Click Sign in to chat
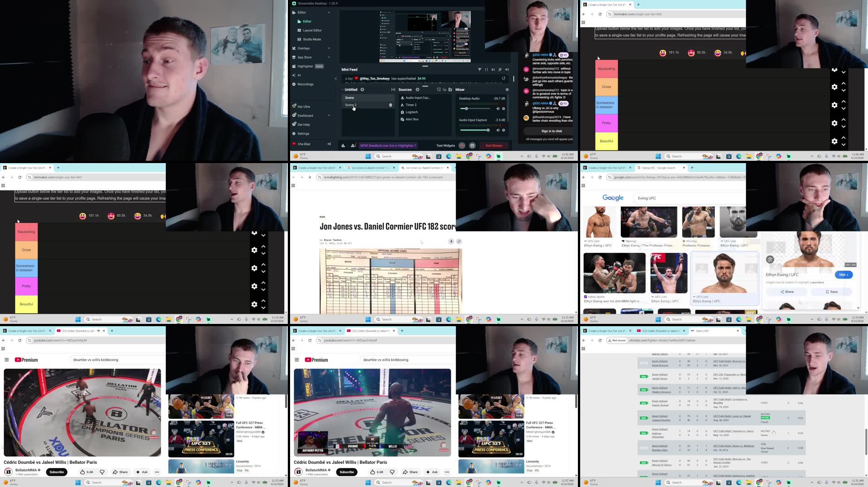The height and width of the screenshot is (487, 868). [551, 131]
